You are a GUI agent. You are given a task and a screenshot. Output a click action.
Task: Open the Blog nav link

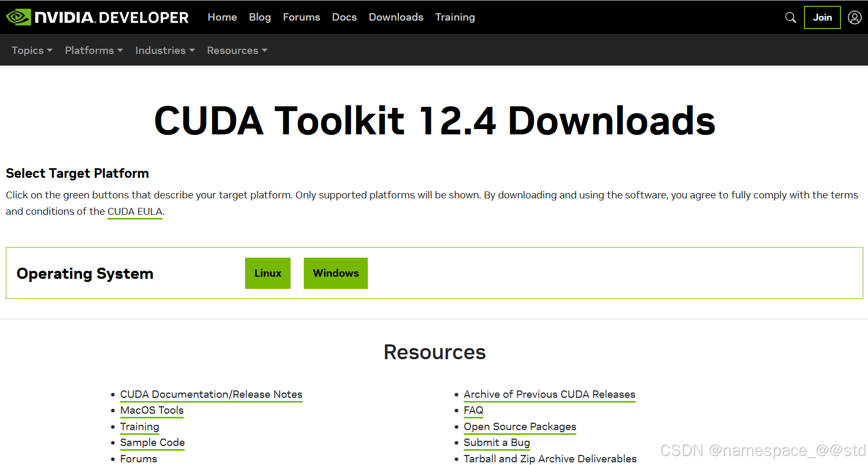point(260,17)
